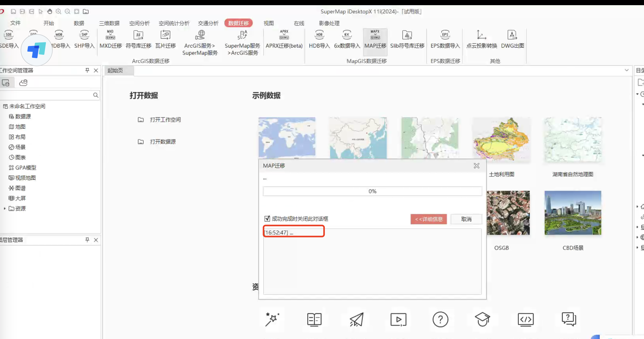644x339 pixels.
Task: Open the world map sample thumbnail
Action: pyautogui.click(x=287, y=138)
